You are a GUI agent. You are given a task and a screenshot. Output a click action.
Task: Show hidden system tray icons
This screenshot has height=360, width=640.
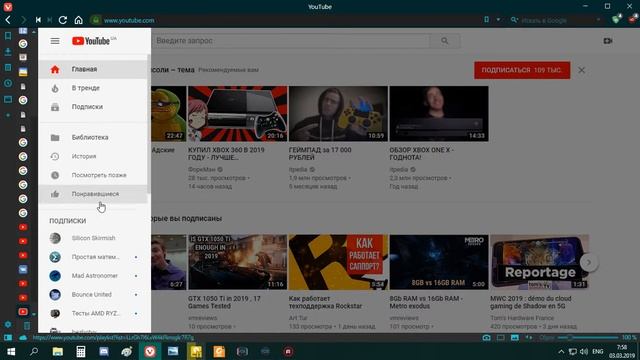point(561,351)
